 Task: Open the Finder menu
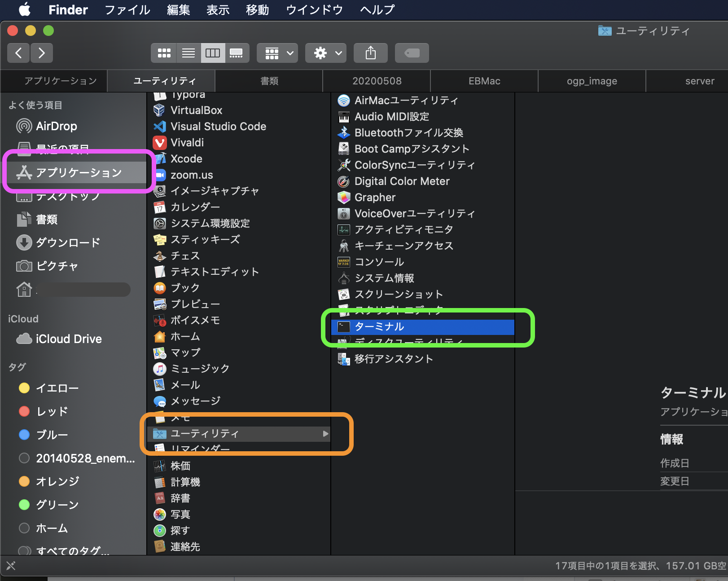[68, 9]
